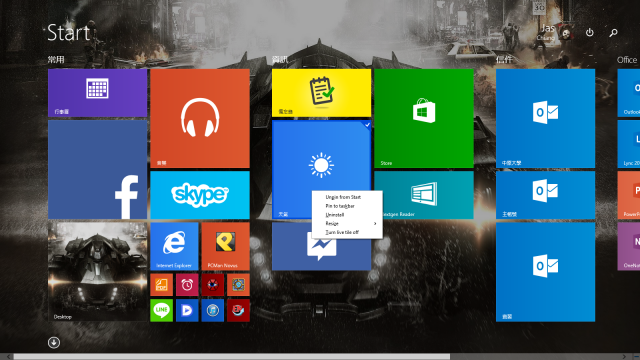This screenshot has width=640, height=360.
Task: Show all apps with down arrow button
Action: tap(54, 342)
